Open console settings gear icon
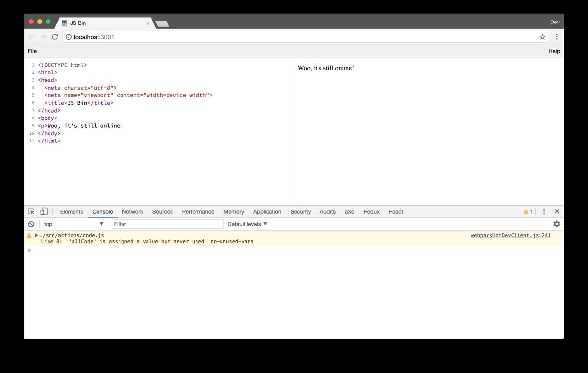The height and width of the screenshot is (373, 588). pos(556,224)
